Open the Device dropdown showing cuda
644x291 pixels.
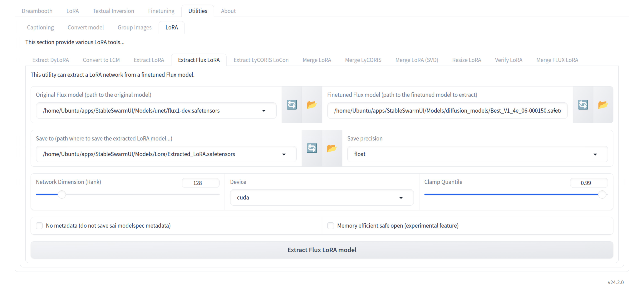point(401,198)
